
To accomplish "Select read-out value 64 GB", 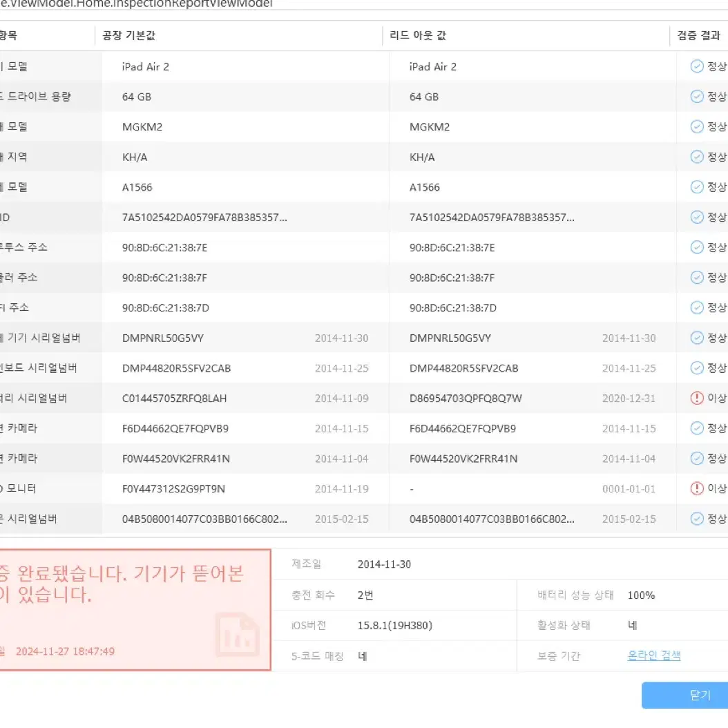I will (x=424, y=97).
